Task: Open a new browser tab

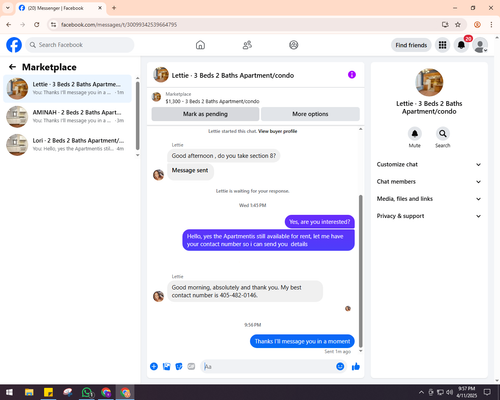Action: pos(114,8)
